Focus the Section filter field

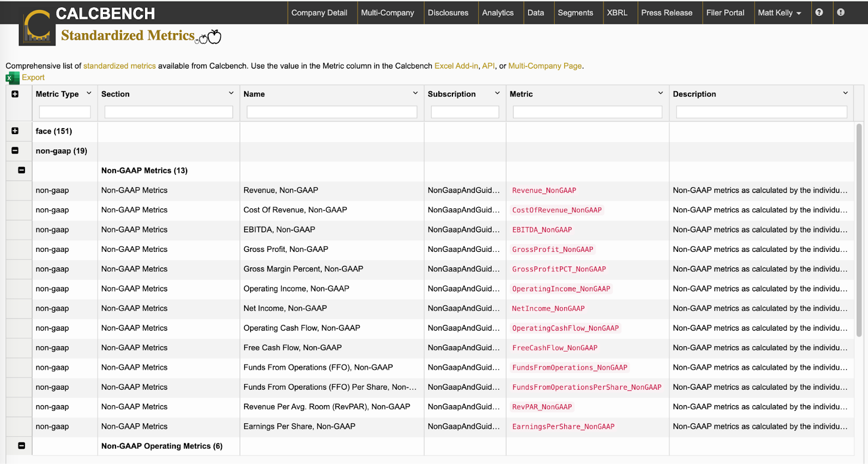pos(169,112)
